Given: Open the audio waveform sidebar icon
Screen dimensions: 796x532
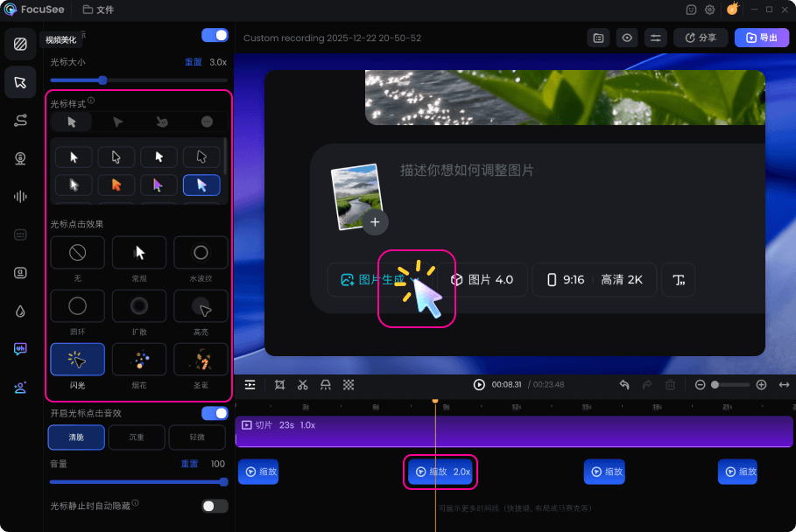Looking at the screenshot, I should tap(20, 196).
